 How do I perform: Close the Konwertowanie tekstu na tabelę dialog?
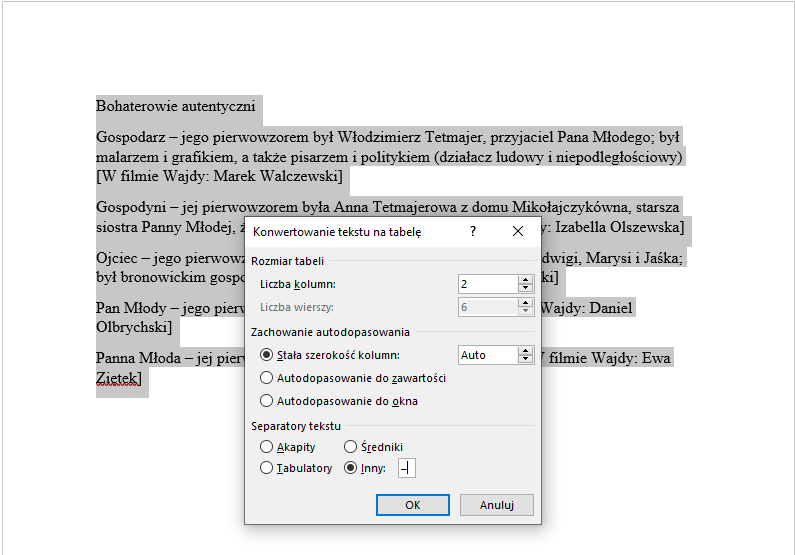click(x=517, y=232)
